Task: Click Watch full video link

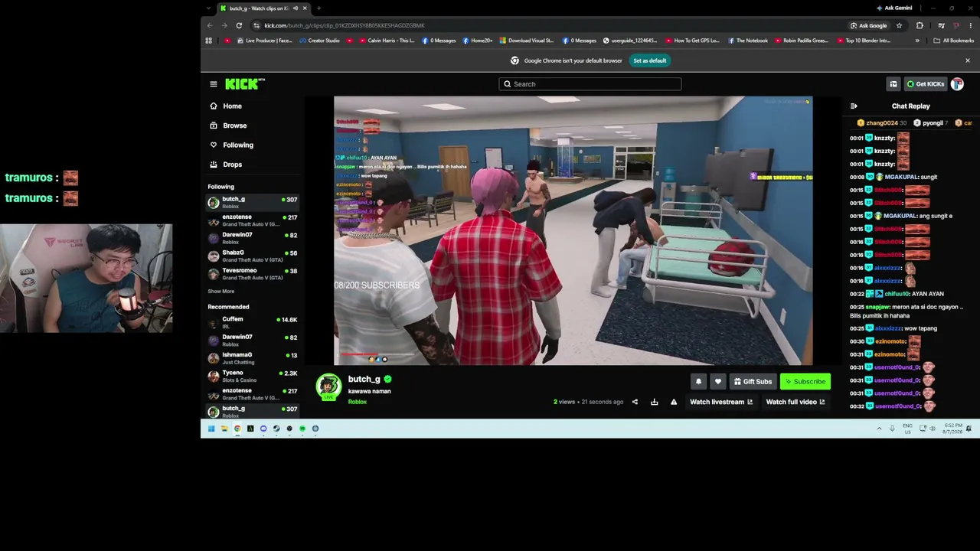Action: pos(795,402)
